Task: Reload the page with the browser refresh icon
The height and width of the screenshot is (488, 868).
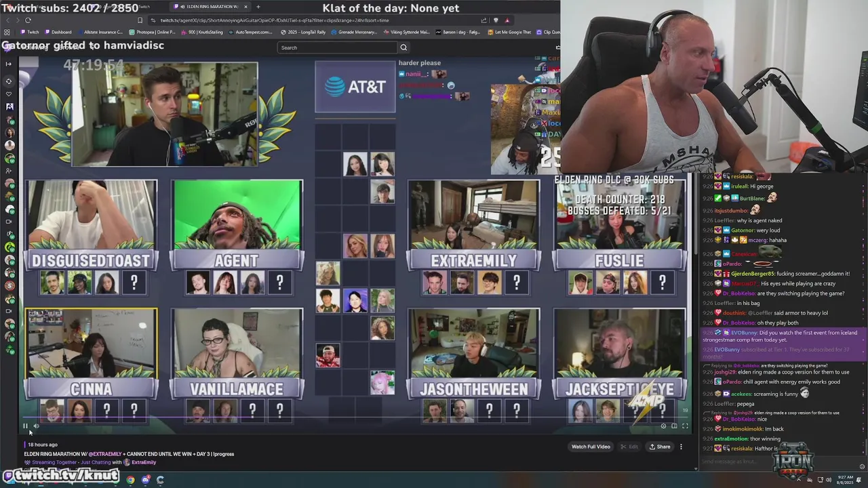Action: pyautogui.click(x=28, y=20)
